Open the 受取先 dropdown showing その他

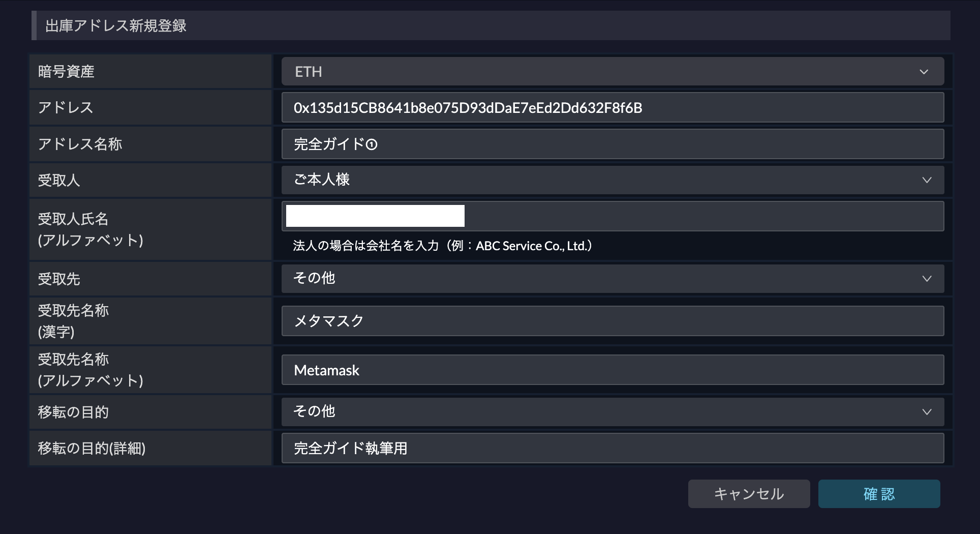(612, 279)
